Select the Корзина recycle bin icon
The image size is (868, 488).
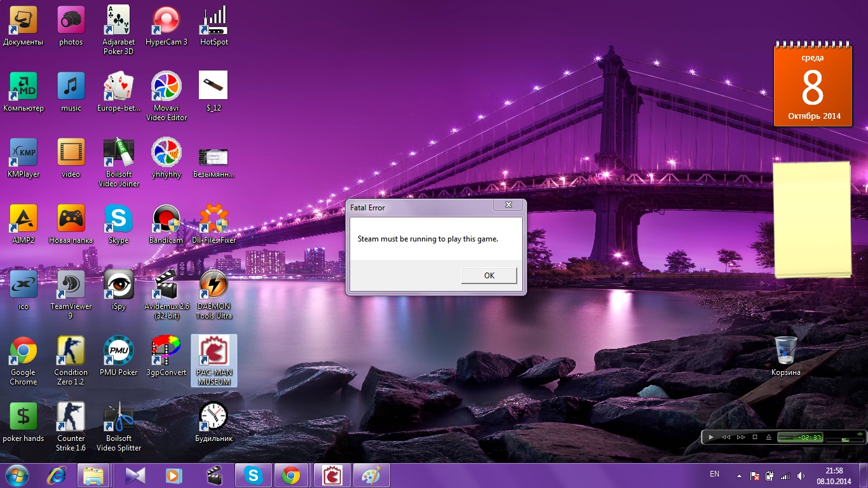click(x=786, y=356)
